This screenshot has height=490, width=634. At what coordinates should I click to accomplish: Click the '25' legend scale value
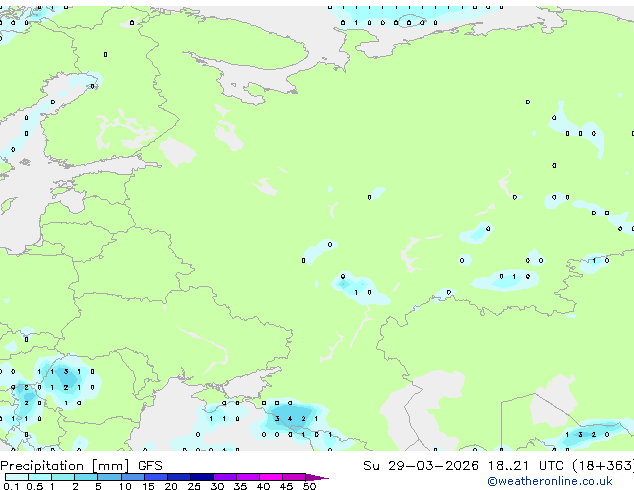194,486
